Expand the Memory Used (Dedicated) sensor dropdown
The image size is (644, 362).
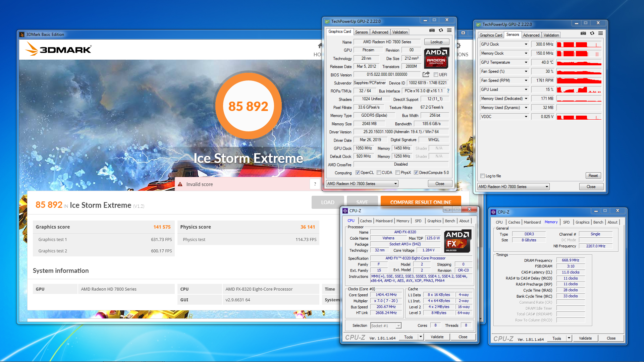coord(526,99)
